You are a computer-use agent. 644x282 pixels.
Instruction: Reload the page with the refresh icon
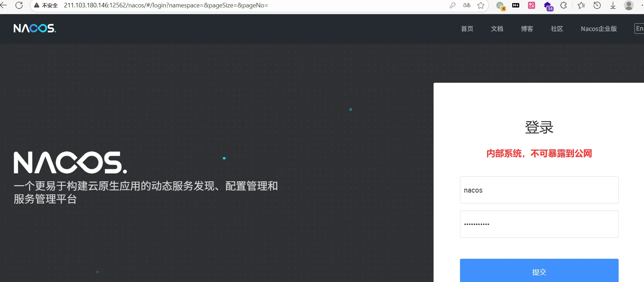(x=19, y=5)
